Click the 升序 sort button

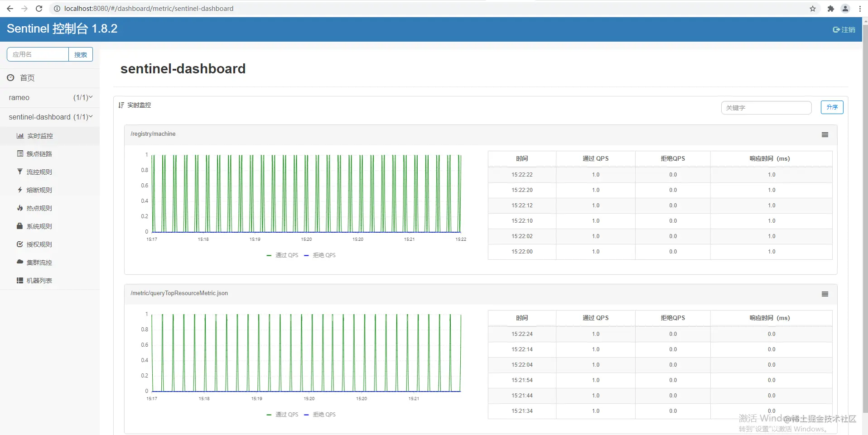(832, 107)
